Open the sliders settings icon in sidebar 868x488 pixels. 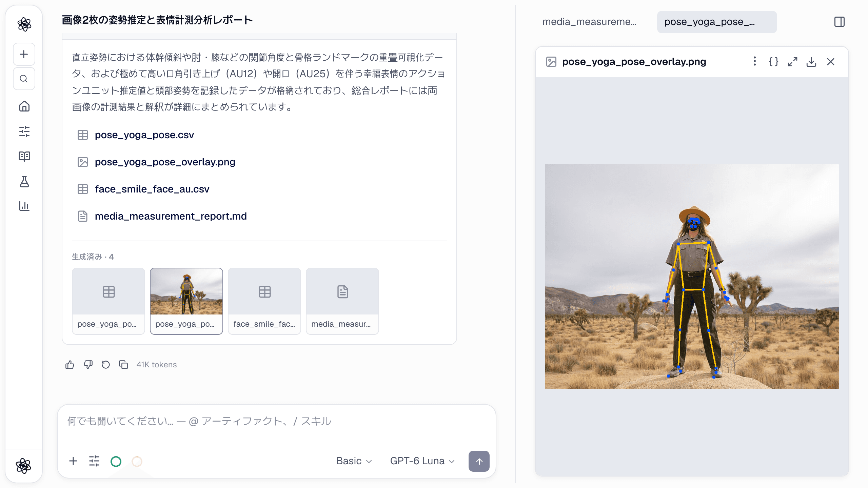pyautogui.click(x=24, y=131)
